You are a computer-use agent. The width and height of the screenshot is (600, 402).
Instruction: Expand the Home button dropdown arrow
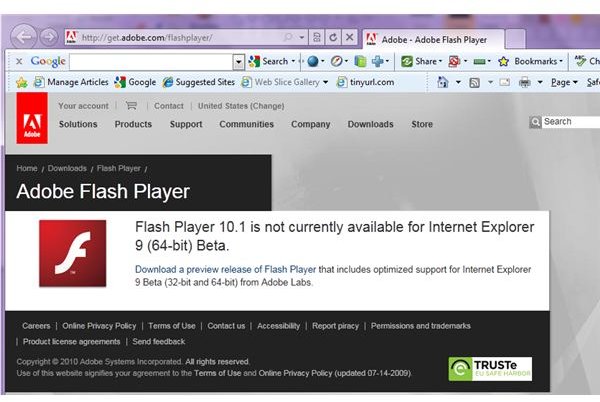coord(458,82)
